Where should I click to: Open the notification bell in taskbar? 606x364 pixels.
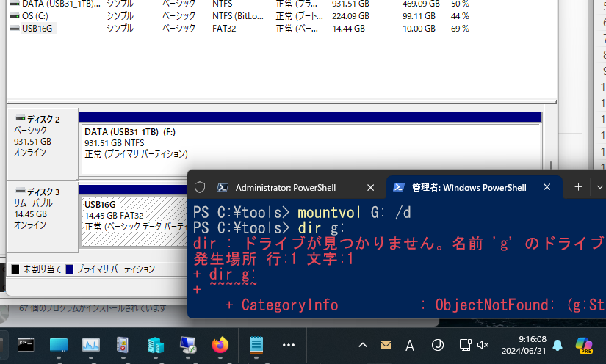click(x=558, y=345)
